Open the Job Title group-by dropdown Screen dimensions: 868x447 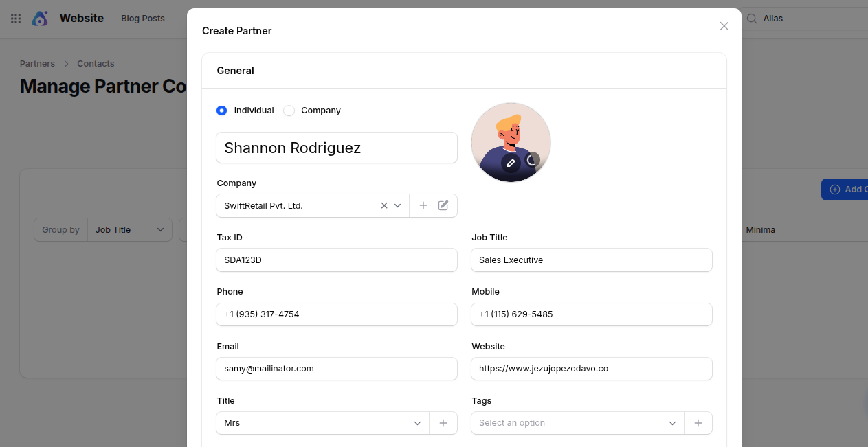(x=129, y=229)
